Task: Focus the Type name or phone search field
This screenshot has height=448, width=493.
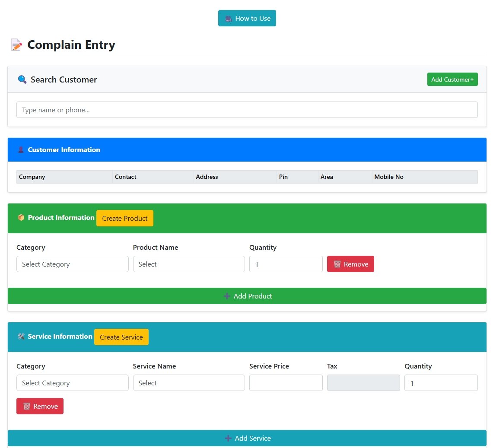Action: point(247,110)
